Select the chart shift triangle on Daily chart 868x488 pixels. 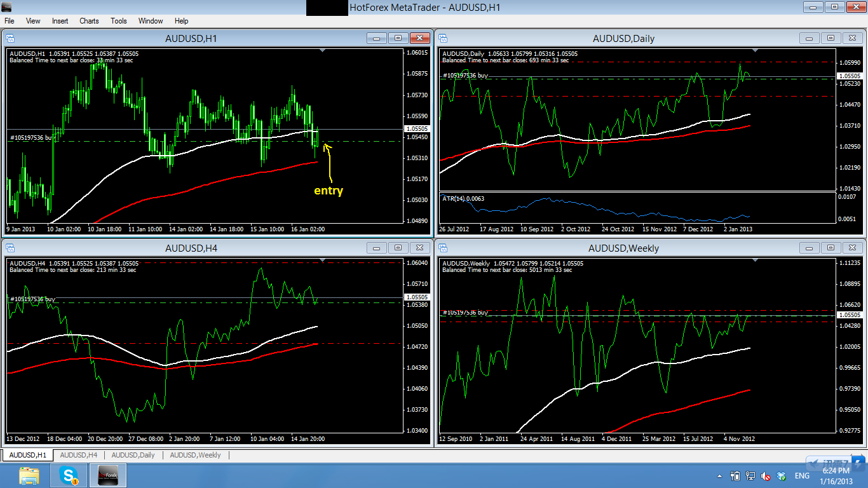click(x=754, y=50)
